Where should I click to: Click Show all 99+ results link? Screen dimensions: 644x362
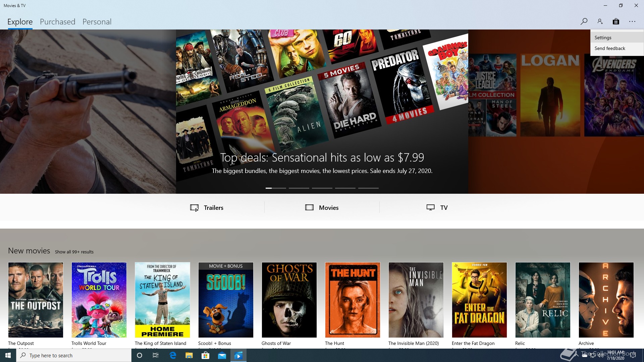coord(74,252)
